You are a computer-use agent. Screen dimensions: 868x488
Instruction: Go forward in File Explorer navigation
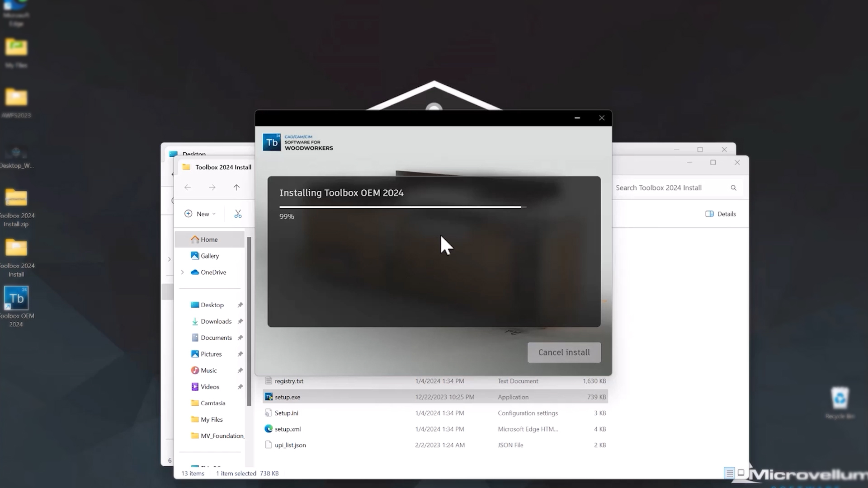coord(212,188)
